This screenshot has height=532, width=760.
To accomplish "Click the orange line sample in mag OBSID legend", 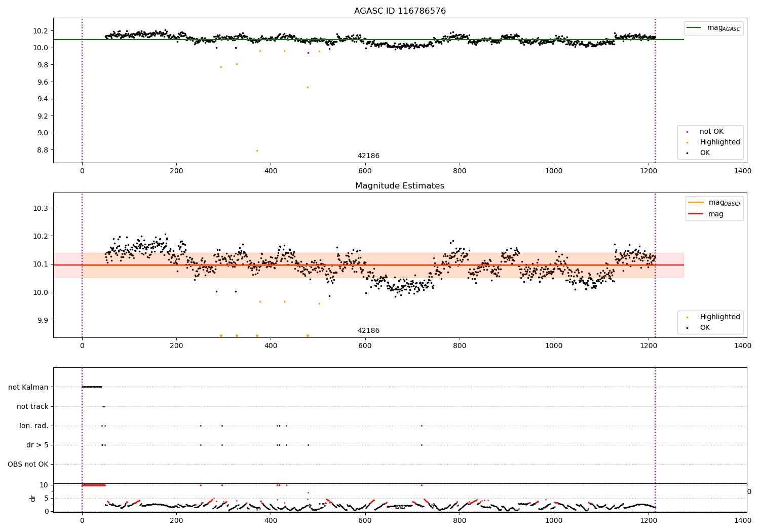I will pyautogui.click(x=697, y=203).
